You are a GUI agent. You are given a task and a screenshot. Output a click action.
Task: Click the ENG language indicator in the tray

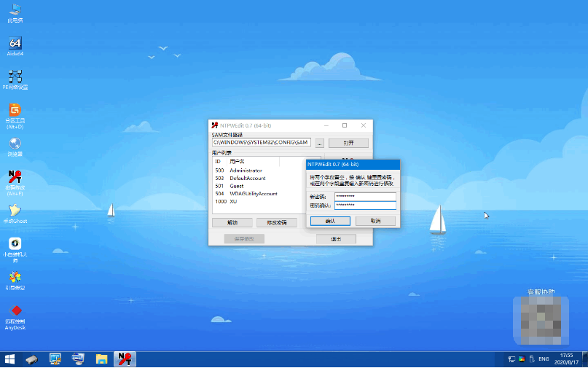tap(544, 359)
